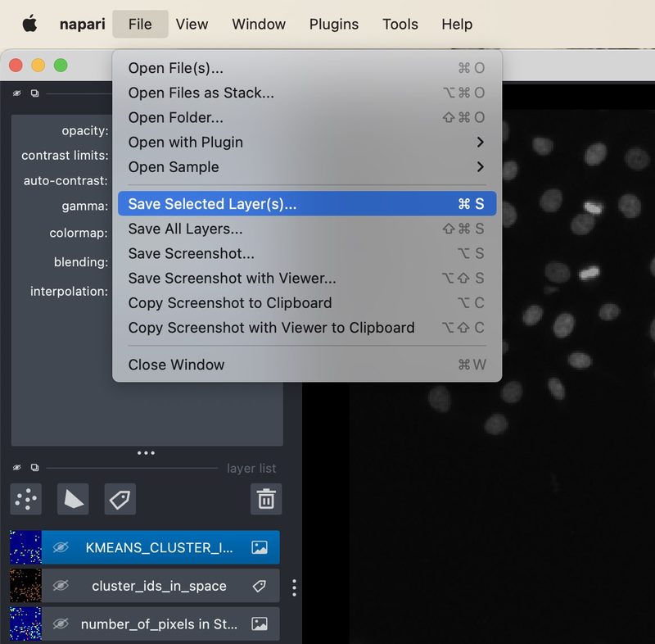Click image type icon on number_of_pixels layer
This screenshot has height=644, width=655.
point(260,624)
